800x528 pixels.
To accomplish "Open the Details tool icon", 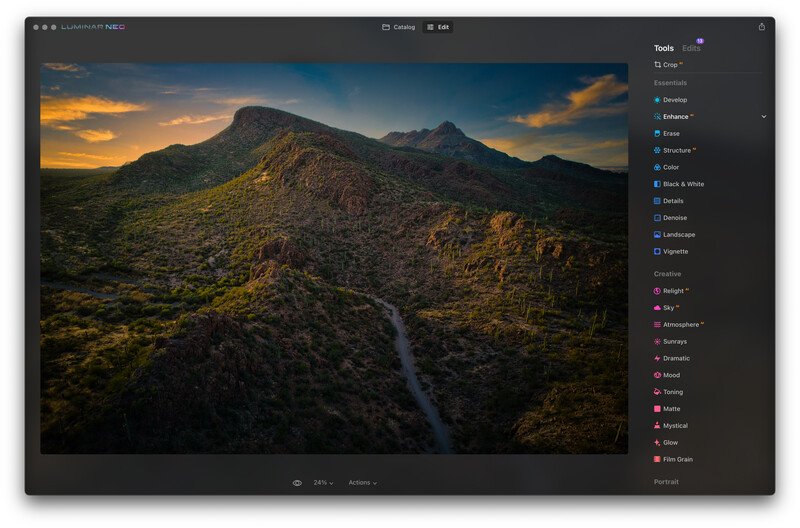I will click(657, 201).
